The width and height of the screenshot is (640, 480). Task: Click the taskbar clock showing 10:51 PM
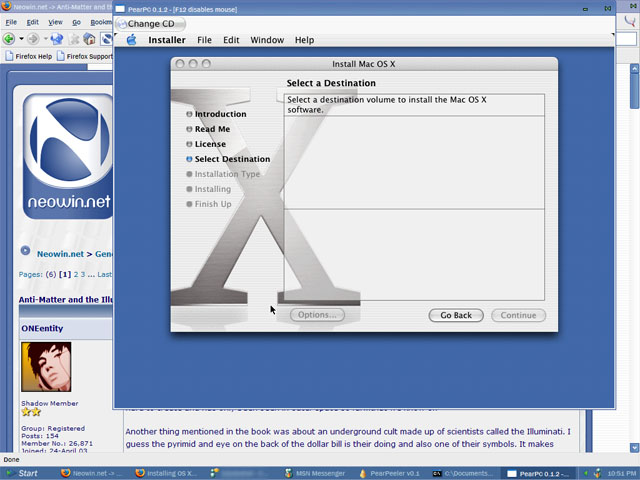tap(621, 473)
